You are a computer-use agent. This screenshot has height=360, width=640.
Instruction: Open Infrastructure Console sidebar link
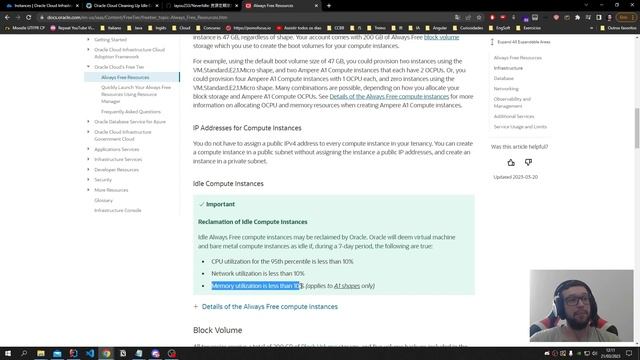[x=118, y=210]
